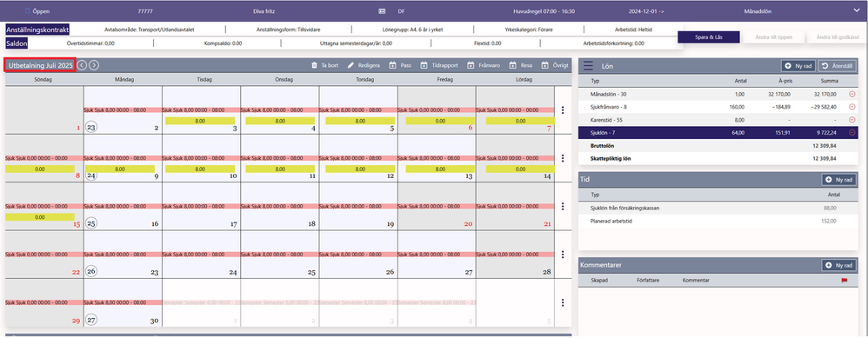Click employee number 77777
868x338 pixels.
[145, 10]
